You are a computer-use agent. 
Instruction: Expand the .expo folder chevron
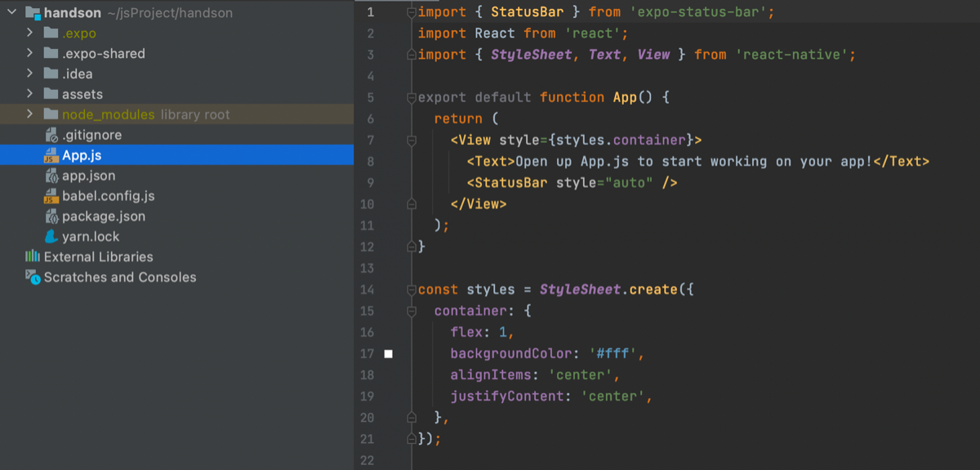click(x=30, y=34)
